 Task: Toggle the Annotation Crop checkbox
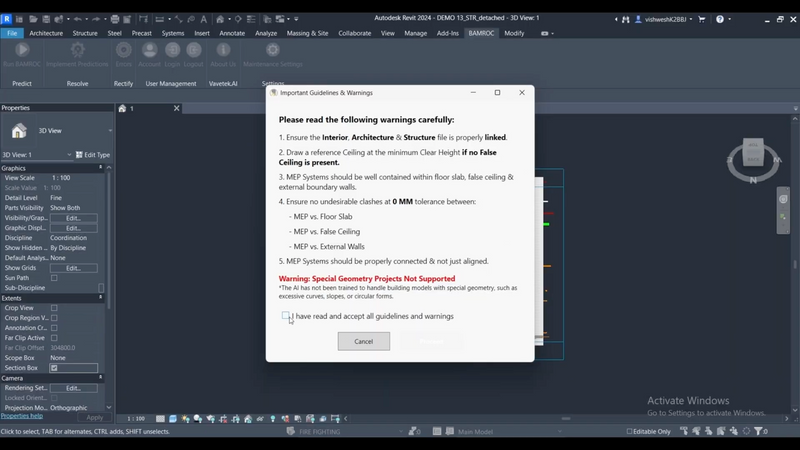pyautogui.click(x=54, y=328)
